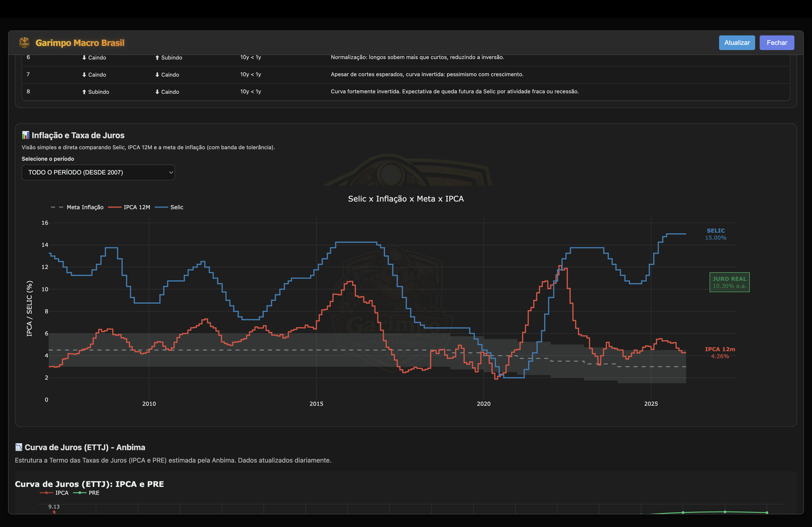Hide the Meta Inflação dashed line via legend
Image resolution: width=812 pixels, height=527 pixels.
pos(85,207)
